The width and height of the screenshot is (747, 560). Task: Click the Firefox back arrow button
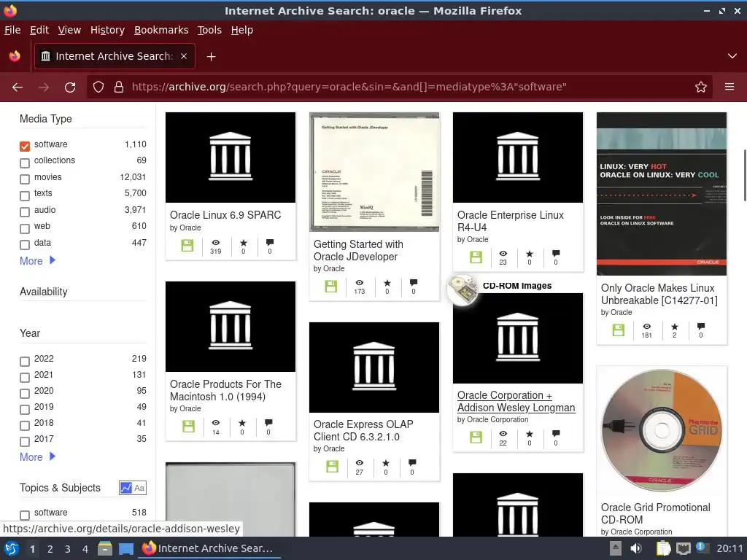click(x=18, y=87)
